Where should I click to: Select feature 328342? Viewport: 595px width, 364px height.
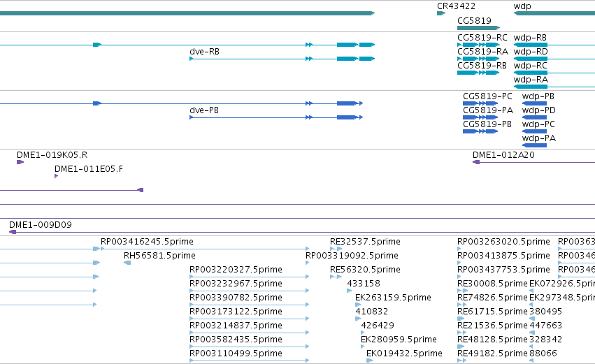point(545,340)
